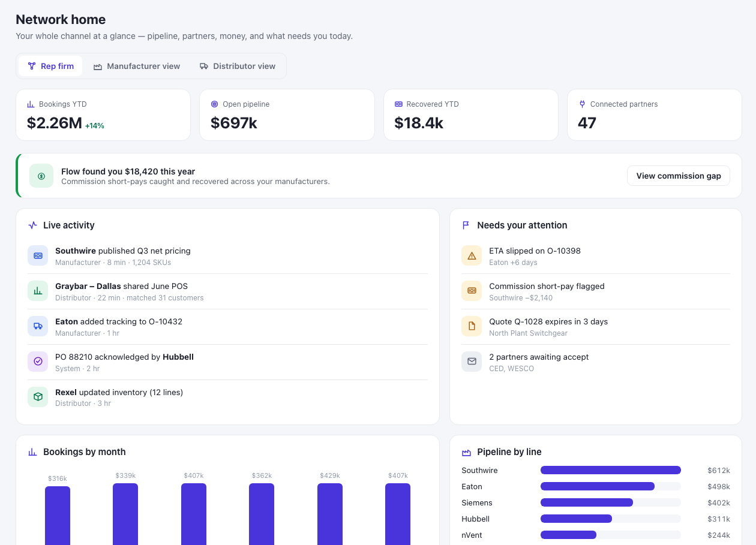Viewport: 756px width, 545px height.
Task: Click the Hubbell pipeline progress bar
Action: coord(611,519)
